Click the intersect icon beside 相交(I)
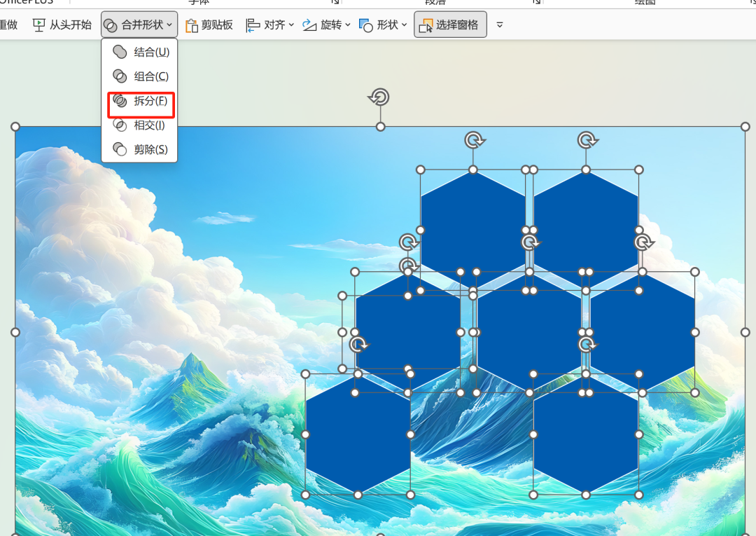756x536 pixels. (x=120, y=125)
